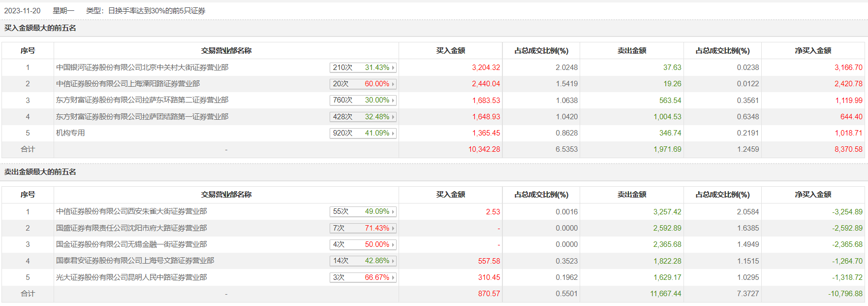This screenshot has height=306, width=868.
Task: Click 光大证券 昆明人民中路 branch name
Action: 131,277
